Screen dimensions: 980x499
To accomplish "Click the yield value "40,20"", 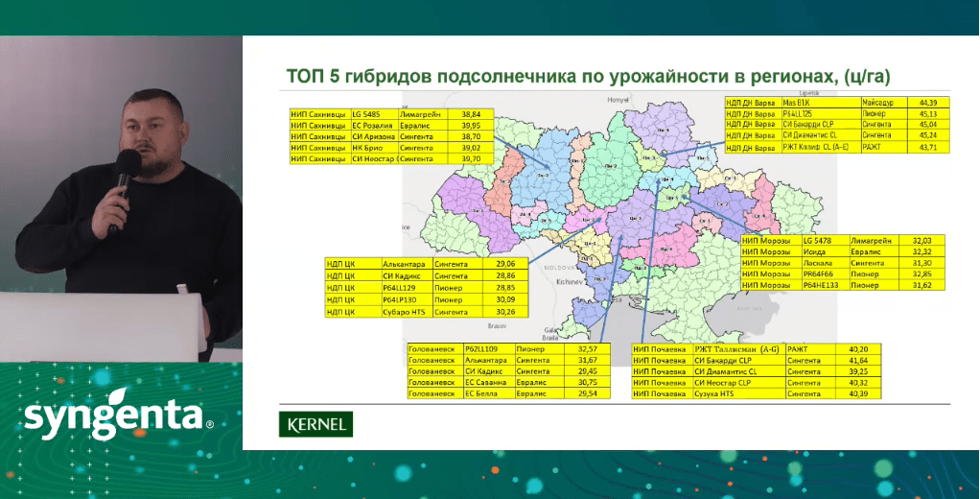I will tap(859, 349).
